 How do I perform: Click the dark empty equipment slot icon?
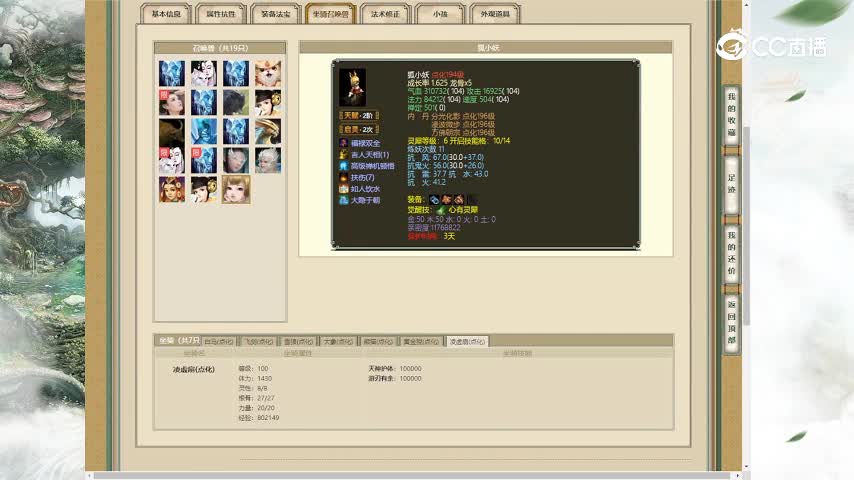coord(472,200)
